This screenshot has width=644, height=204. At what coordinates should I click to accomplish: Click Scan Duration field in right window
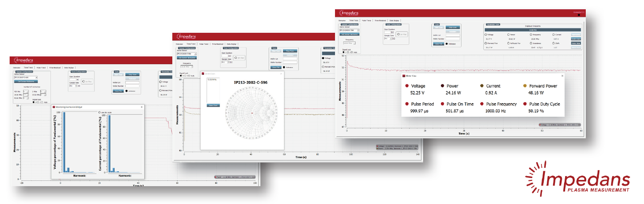click(387, 32)
